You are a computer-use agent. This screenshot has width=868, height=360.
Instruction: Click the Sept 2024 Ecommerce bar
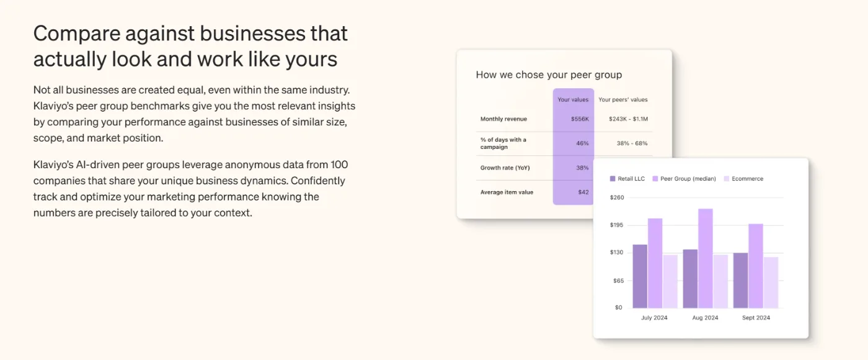tap(771, 282)
